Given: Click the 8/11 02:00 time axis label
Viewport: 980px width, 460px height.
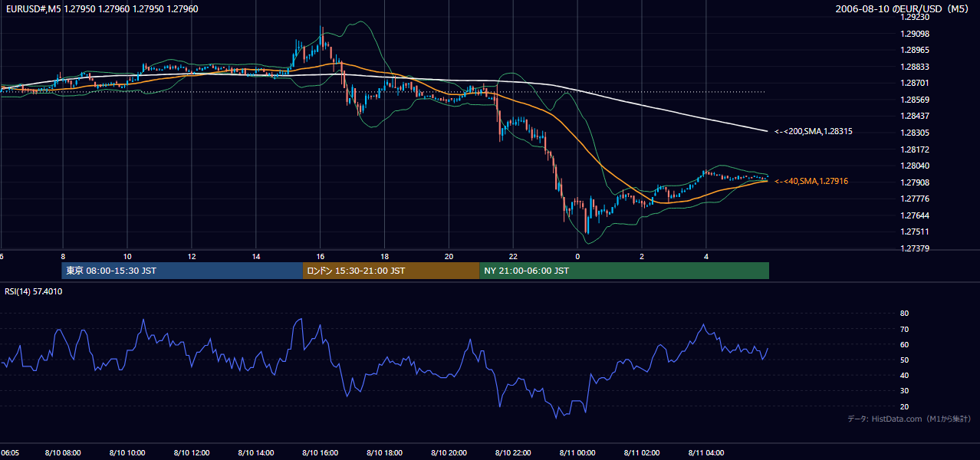Looking at the screenshot, I should pyautogui.click(x=643, y=452).
